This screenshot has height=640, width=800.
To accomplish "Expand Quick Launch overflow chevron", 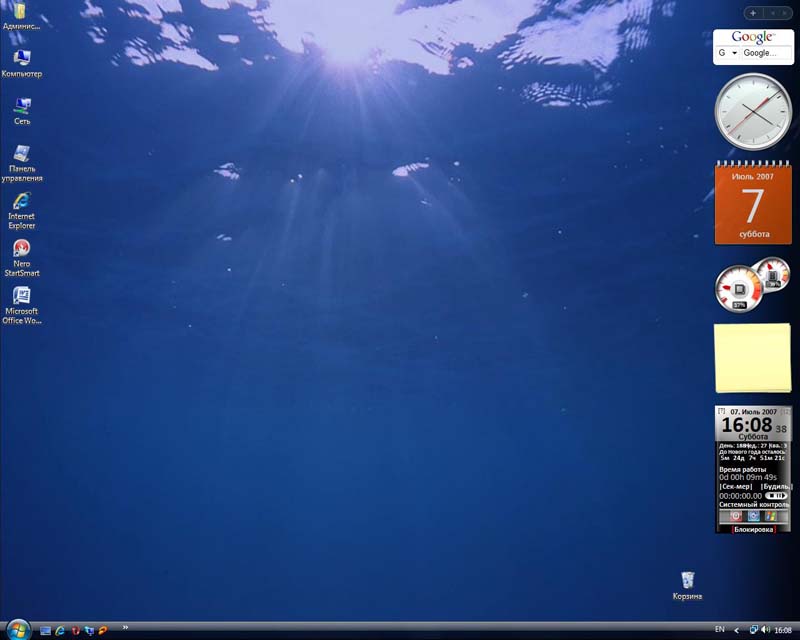I will (x=125, y=628).
